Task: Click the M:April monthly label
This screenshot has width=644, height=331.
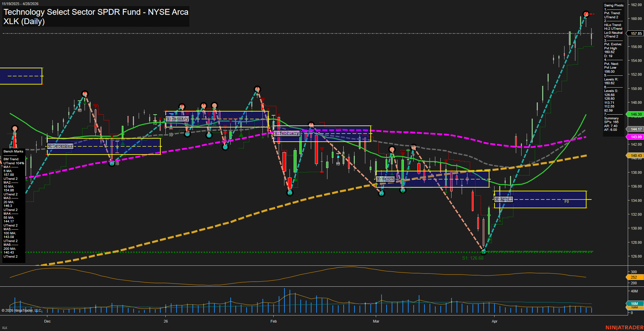Action: click(504, 199)
